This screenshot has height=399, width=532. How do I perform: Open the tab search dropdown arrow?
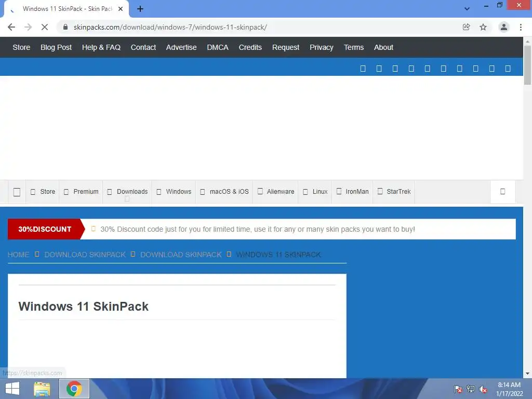point(467,9)
